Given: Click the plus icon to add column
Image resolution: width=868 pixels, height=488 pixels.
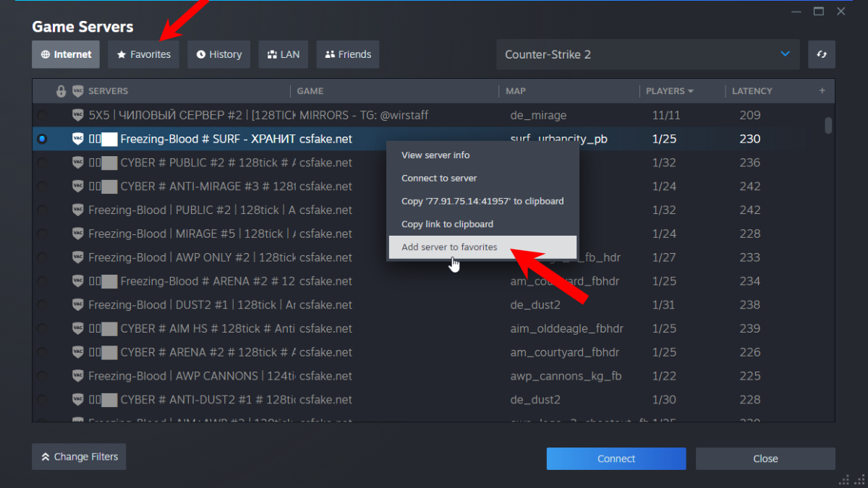Looking at the screenshot, I should [x=822, y=91].
